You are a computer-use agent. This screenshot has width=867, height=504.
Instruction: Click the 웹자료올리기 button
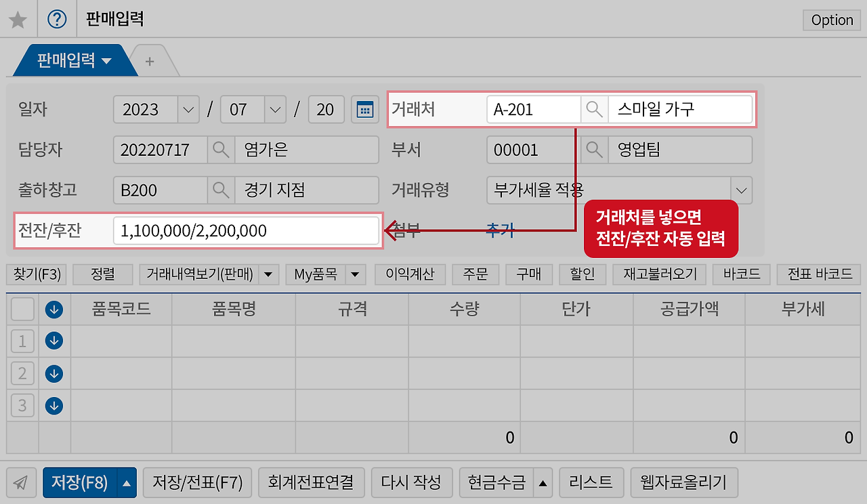684,483
